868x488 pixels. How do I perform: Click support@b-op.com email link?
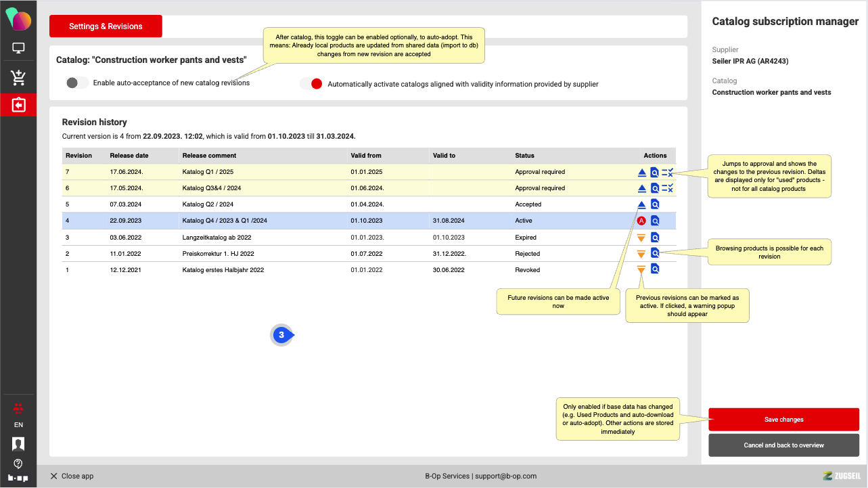[505, 476]
